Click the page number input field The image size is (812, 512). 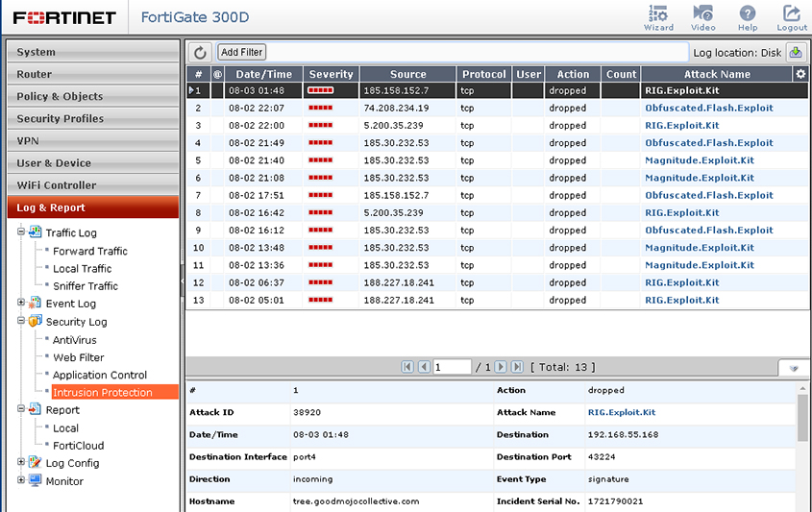tap(452, 367)
